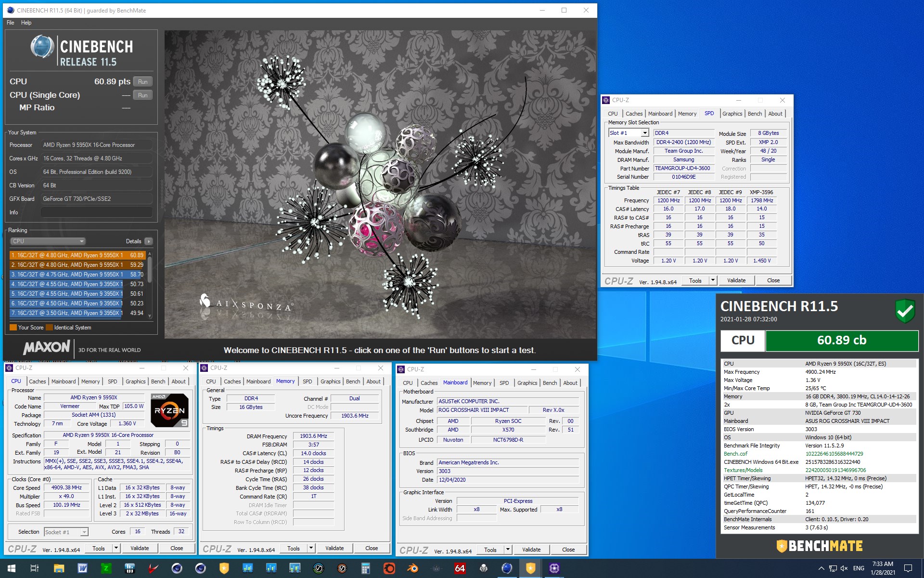Screen dimensions: 924x578
Task: Click the ranking list scrollbar
Action: tap(150, 270)
